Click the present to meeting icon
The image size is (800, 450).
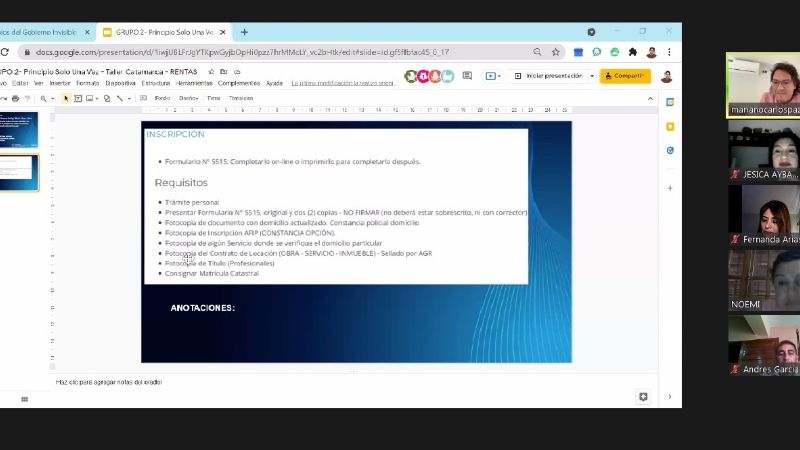point(492,76)
